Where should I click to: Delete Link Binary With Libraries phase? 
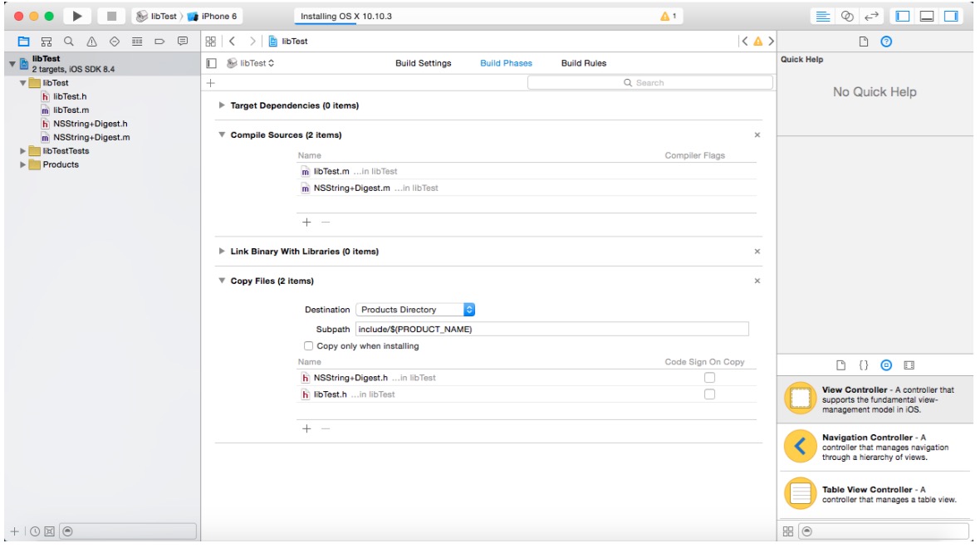click(757, 252)
